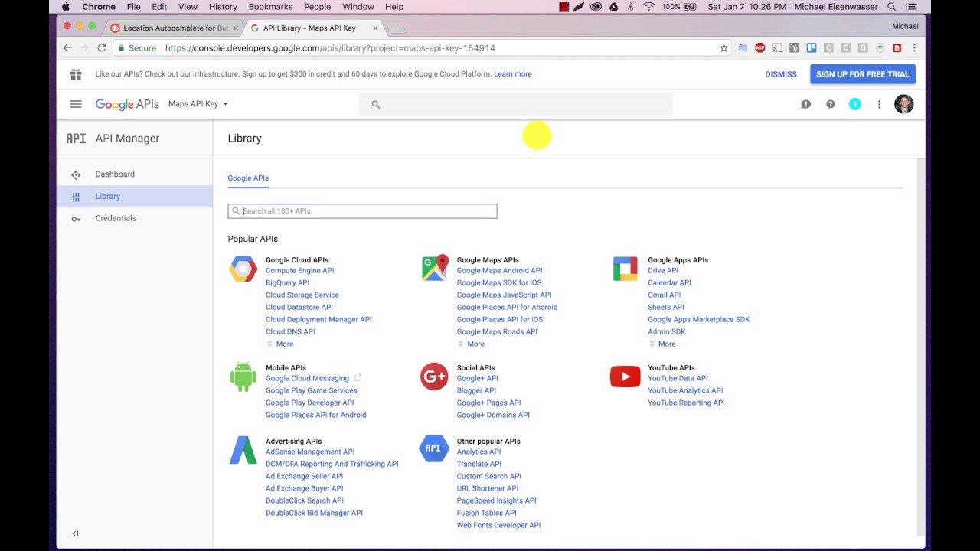Viewport: 980px width, 551px height.
Task: Click SIGN UP FOR FREE TRIAL
Action: 863,74
